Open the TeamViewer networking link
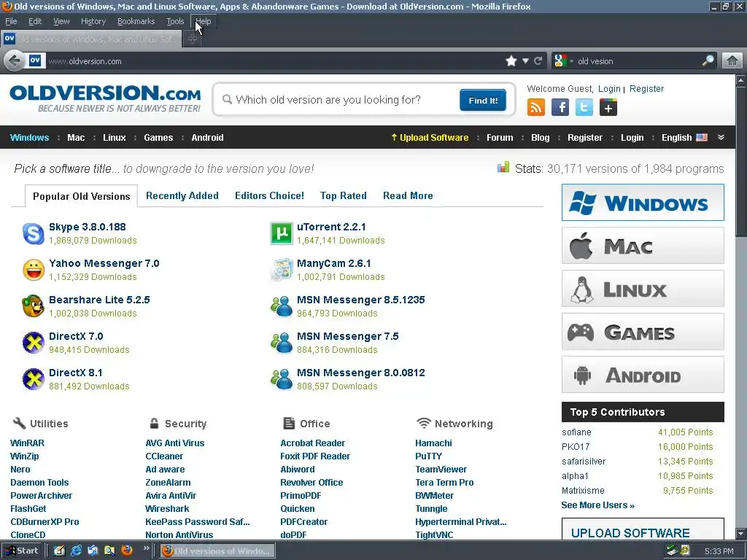Image resolution: width=747 pixels, height=560 pixels. click(441, 469)
